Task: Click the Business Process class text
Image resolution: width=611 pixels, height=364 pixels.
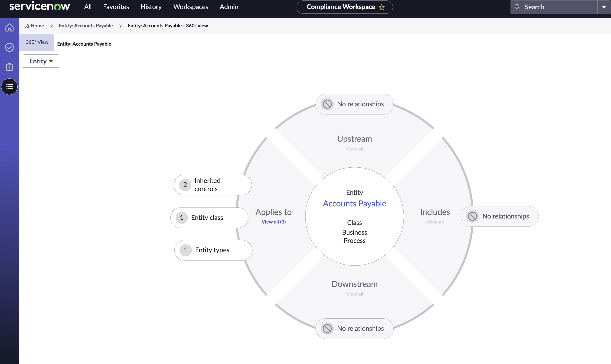Action: coord(354,237)
